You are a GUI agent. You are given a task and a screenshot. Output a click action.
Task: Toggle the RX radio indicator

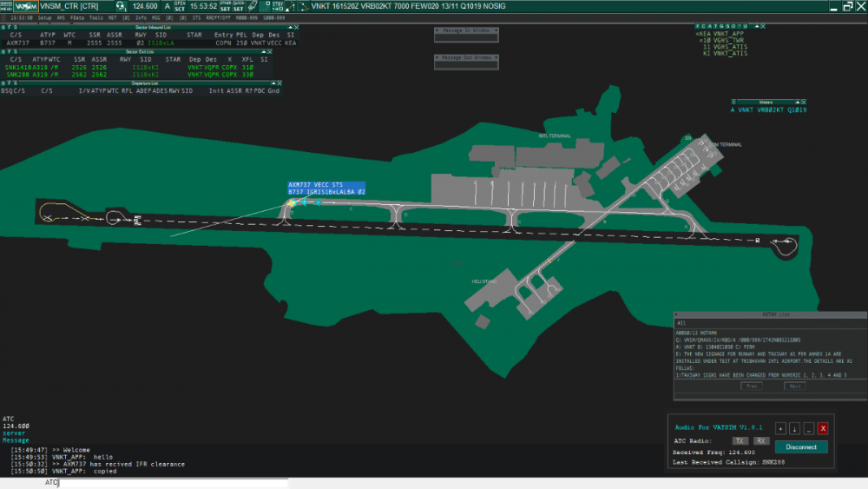coord(760,441)
